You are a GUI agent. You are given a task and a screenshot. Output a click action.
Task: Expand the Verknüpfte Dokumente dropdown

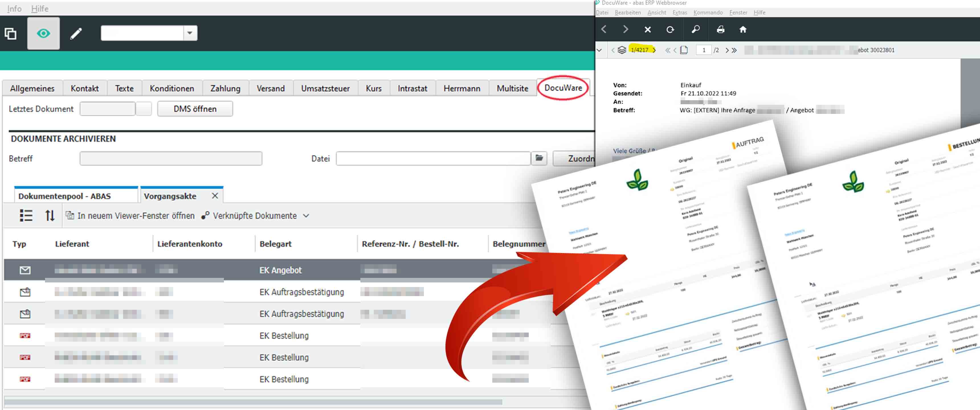tap(306, 216)
